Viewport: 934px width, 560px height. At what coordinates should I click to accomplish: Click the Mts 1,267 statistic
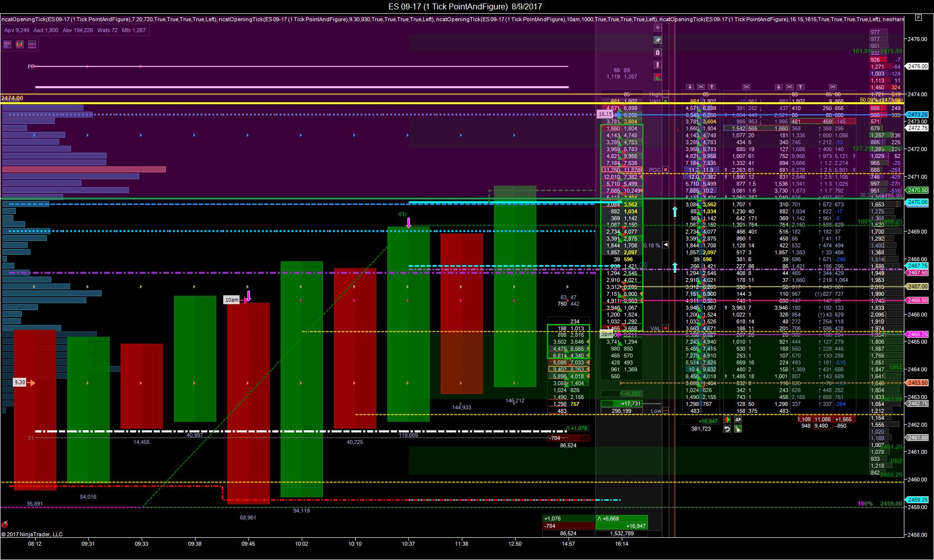pyautogui.click(x=134, y=30)
